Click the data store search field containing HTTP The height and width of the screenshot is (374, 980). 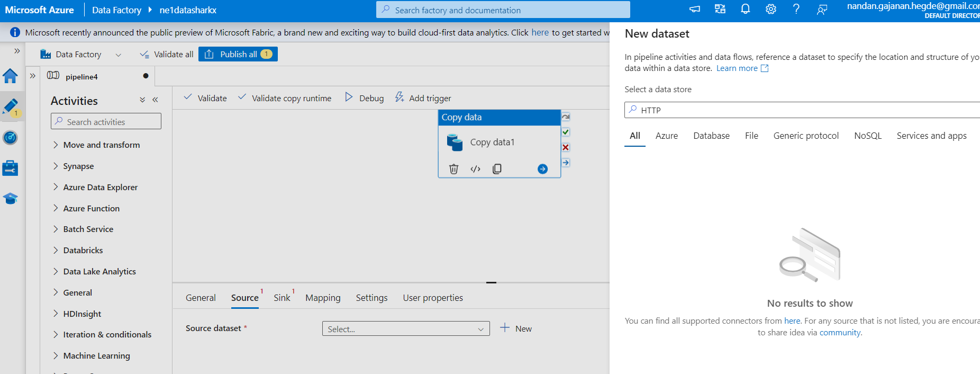[x=802, y=110]
